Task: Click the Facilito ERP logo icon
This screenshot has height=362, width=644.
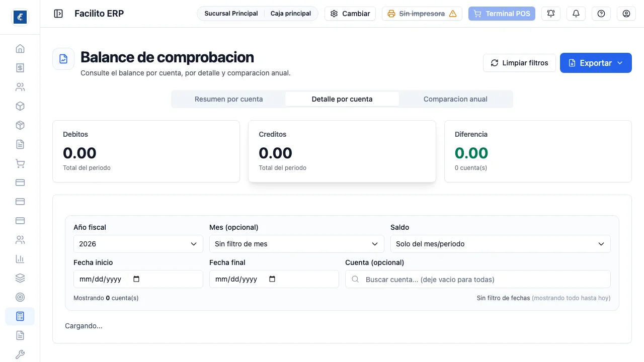Action: coord(20,17)
